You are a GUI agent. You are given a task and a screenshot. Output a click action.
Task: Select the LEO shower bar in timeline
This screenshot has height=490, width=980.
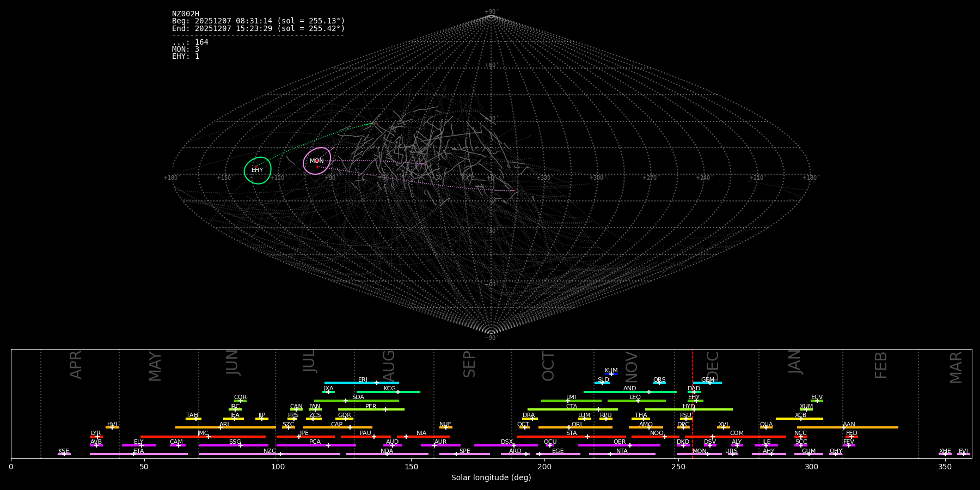(636, 401)
